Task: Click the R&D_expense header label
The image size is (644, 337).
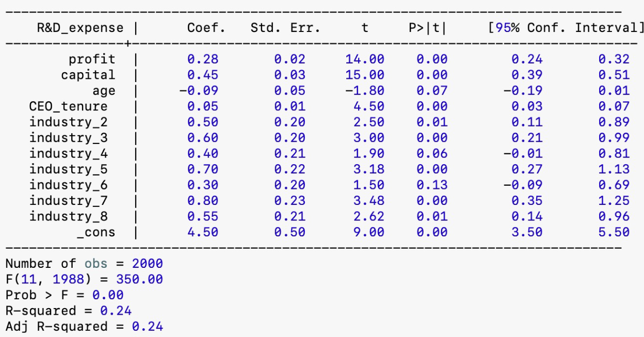Action: pyautogui.click(x=80, y=28)
